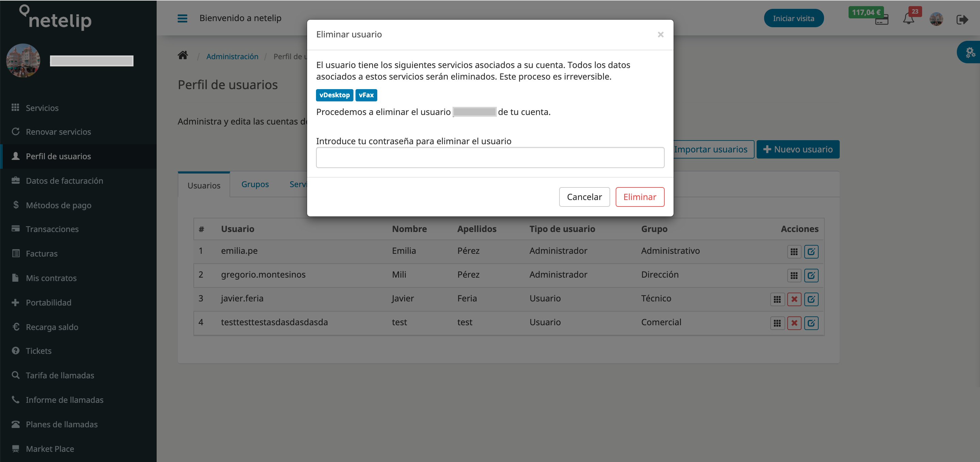Click the 117,04 € balance badge
Image resolution: width=980 pixels, height=462 pixels.
866,13
